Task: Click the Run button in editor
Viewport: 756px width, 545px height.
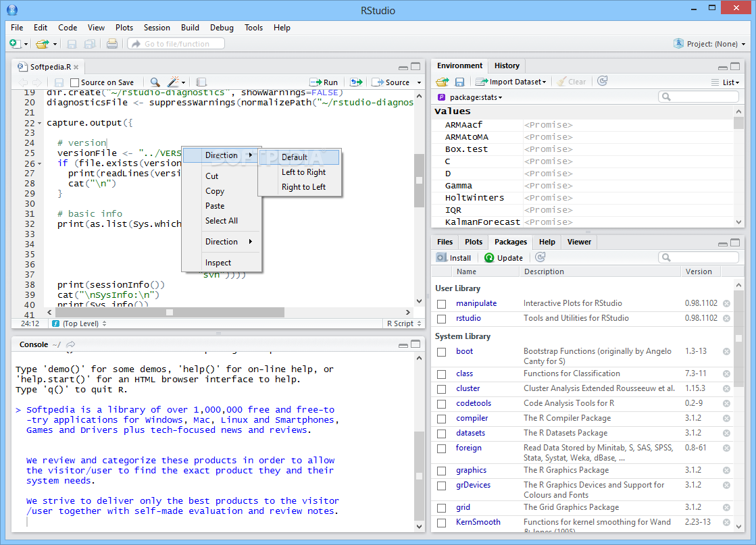Action: [324, 82]
